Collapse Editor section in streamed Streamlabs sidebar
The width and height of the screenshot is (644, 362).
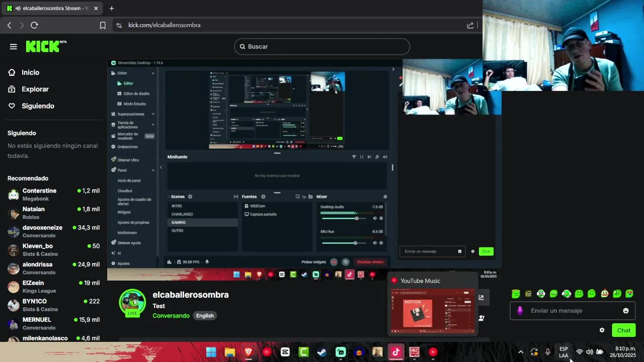[x=153, y=73]
